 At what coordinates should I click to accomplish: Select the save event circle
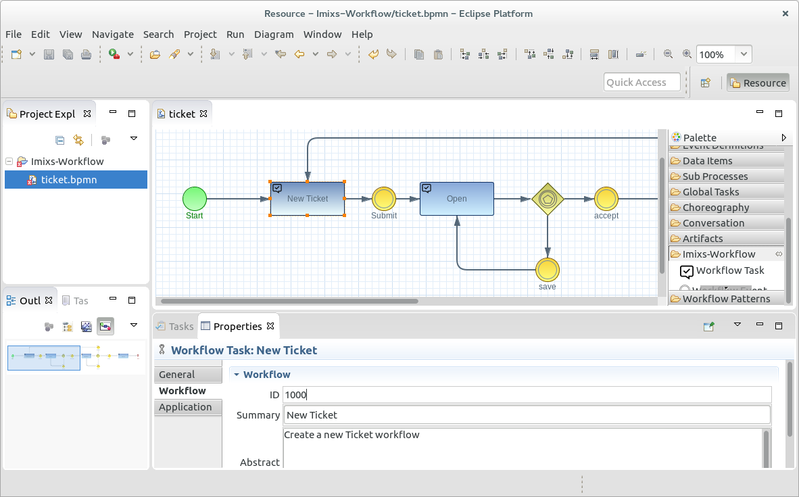click(x=547, y=270)
